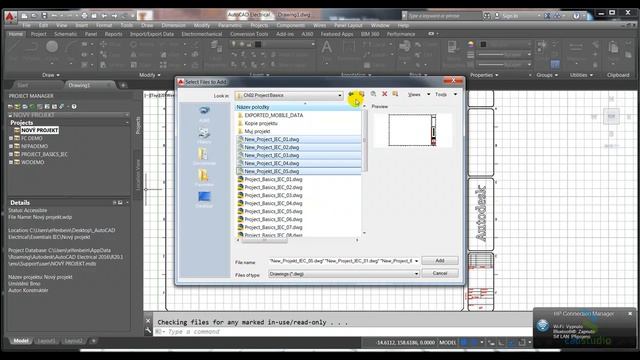Image resolution: width=640 pixels, height=360 pixels.
Task: Select the Documents place icon in the dialog sidebar
Action: point(204,156)
